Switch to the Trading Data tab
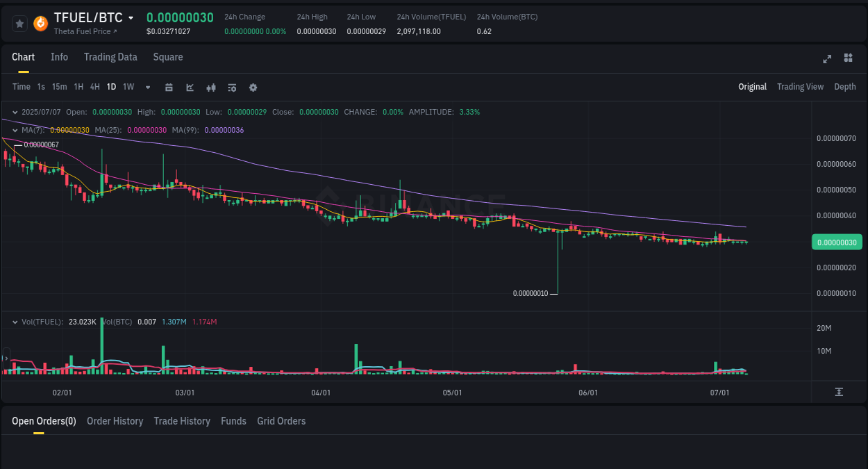Screen dimensions: 868x469 [110, 57]
